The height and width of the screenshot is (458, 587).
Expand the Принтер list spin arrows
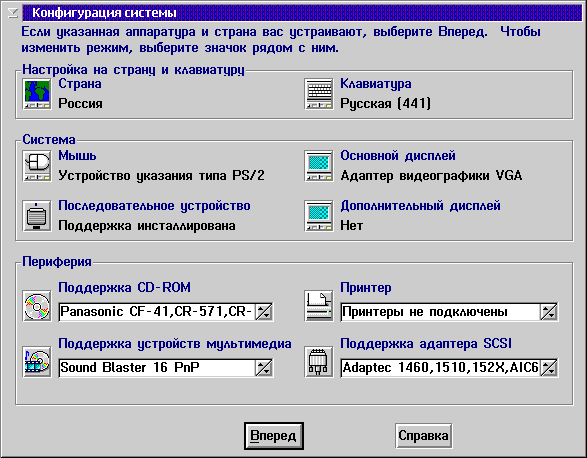(x=549, y=312)
